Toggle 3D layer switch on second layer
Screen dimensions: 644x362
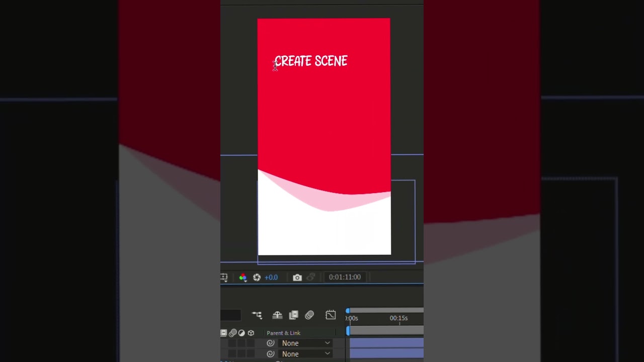pyautogui.click(x=251, y=354)
